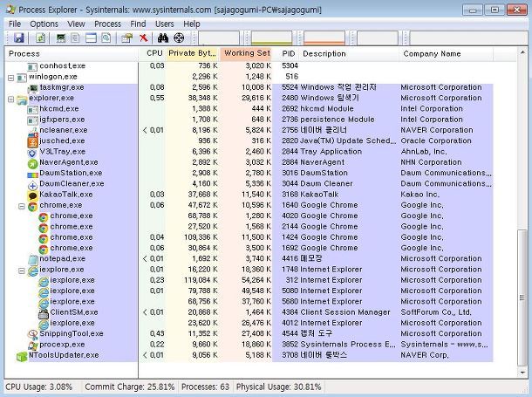Select the igfxpers.exe process row
The height and width of the screenshot is (397, 532).
tap(249, 120)
